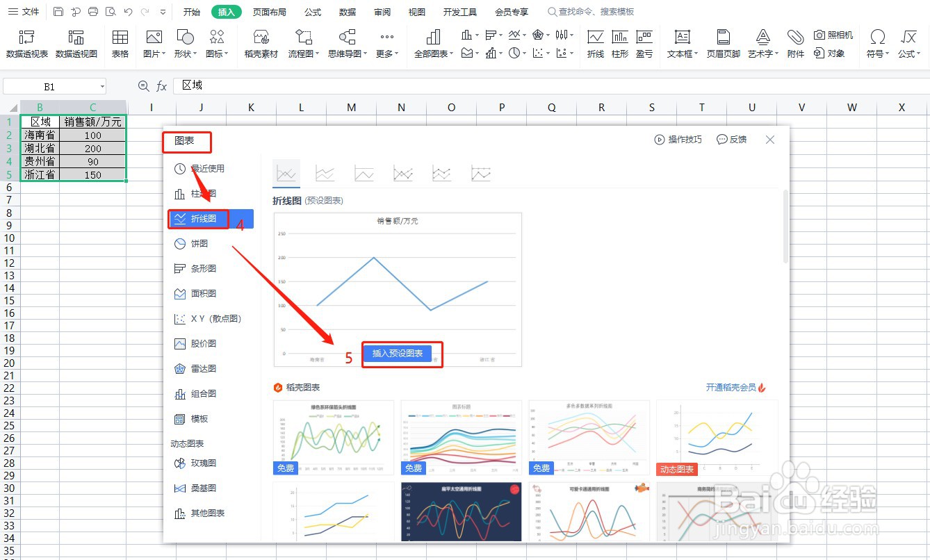Open the 页面布局 ribbon tab
The image size is (930, 560).
[x=270, y=12]
